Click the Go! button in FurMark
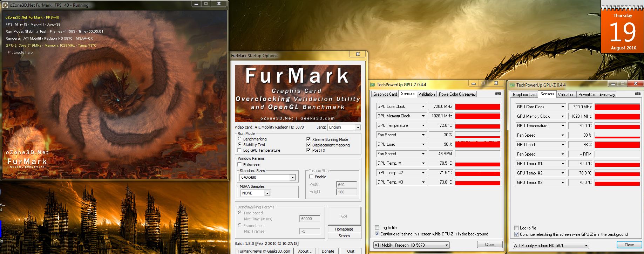 (x=344, y=216)
